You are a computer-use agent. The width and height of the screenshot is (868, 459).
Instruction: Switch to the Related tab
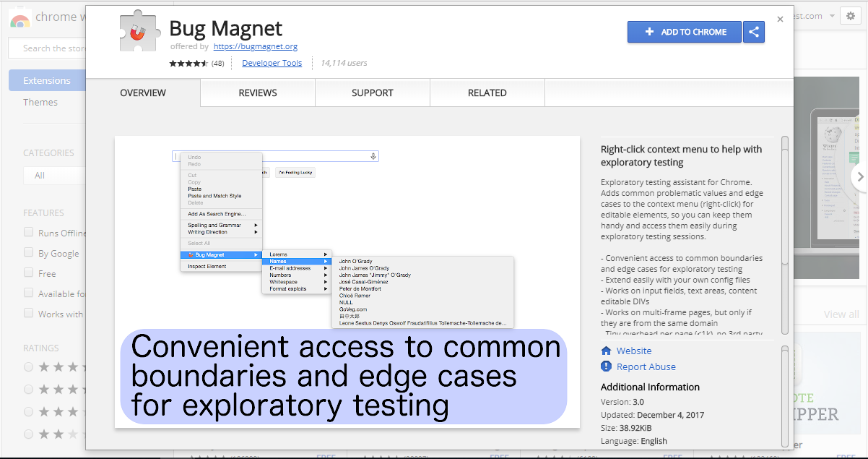click(x=487, y=93)
